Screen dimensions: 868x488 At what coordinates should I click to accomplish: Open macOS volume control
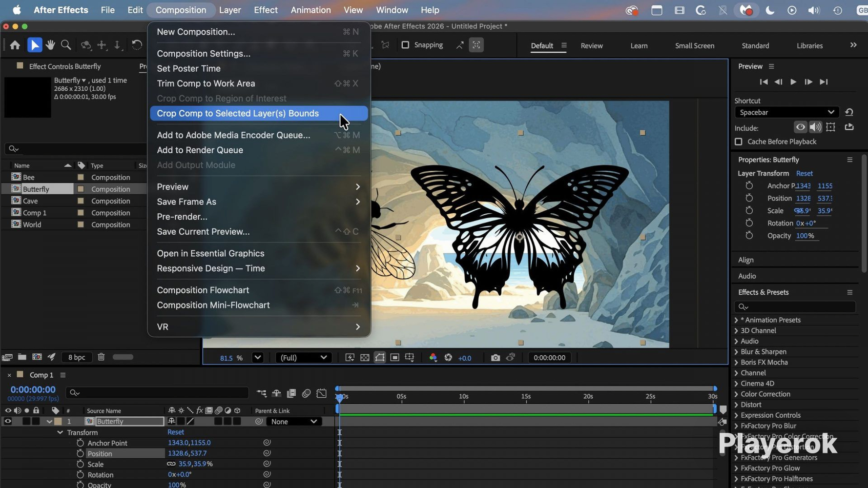click(x=814, y=10)
